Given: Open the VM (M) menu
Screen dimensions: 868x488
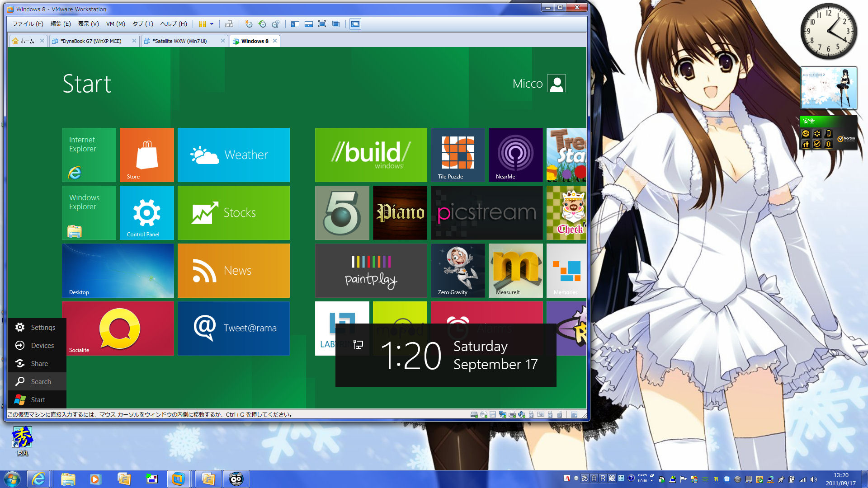Looking at the screenshot, I should (115, 24).
